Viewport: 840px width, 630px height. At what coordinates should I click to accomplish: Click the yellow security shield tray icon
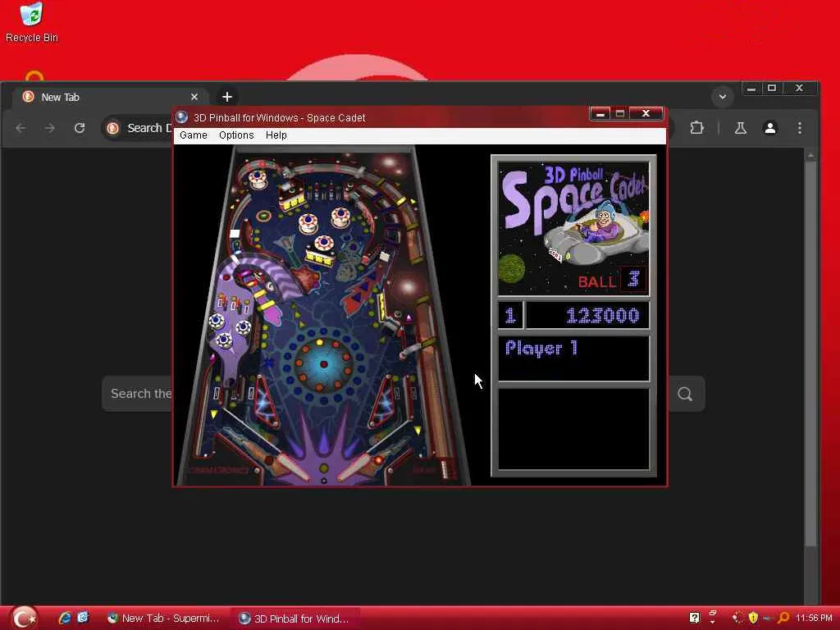click(753, 618)
